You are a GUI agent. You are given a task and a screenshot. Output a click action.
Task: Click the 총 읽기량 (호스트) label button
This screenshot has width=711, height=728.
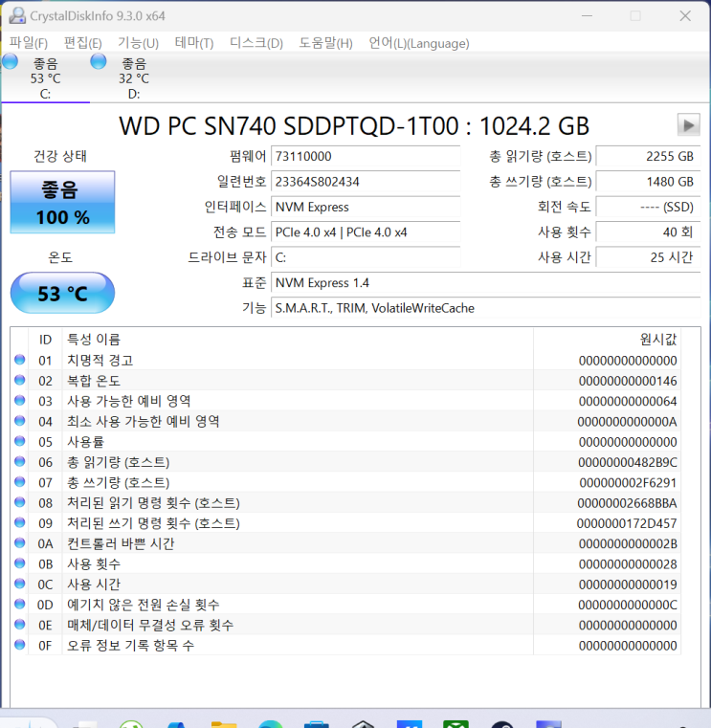point(540,157)
